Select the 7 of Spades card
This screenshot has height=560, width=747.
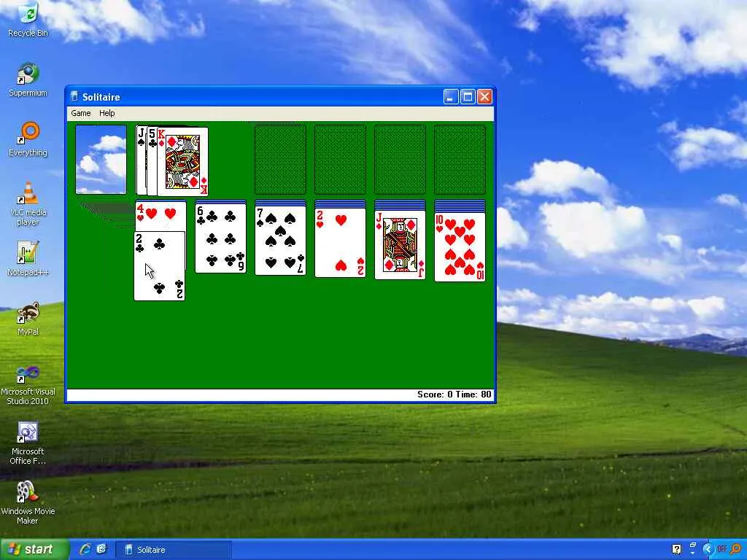coord(281,241)
